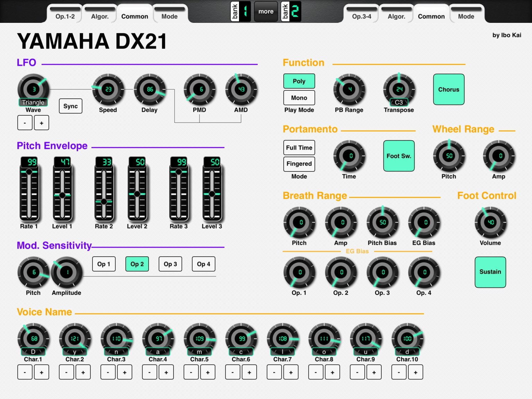Image resolution: width=532 pixels, height=399 pixels.
Task: Click the Breath Range Pitch Bias knob
Action: click(x=382, y=222)
